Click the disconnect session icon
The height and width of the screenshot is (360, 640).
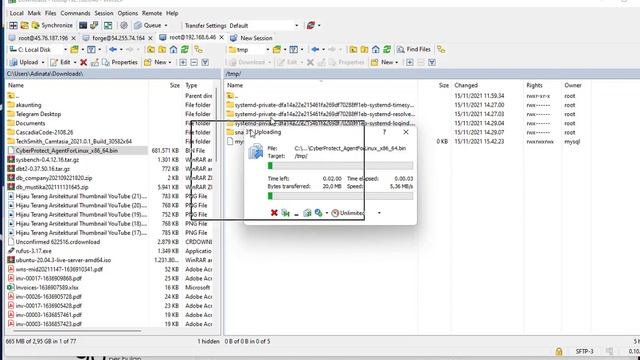[311, 25]
